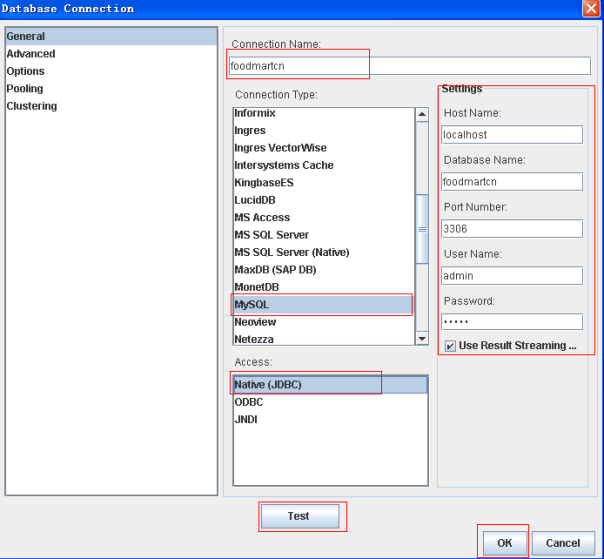The height and width of the screenshot is (559, 604).
Task: Click the Cancel button
Action: [563, 543]
